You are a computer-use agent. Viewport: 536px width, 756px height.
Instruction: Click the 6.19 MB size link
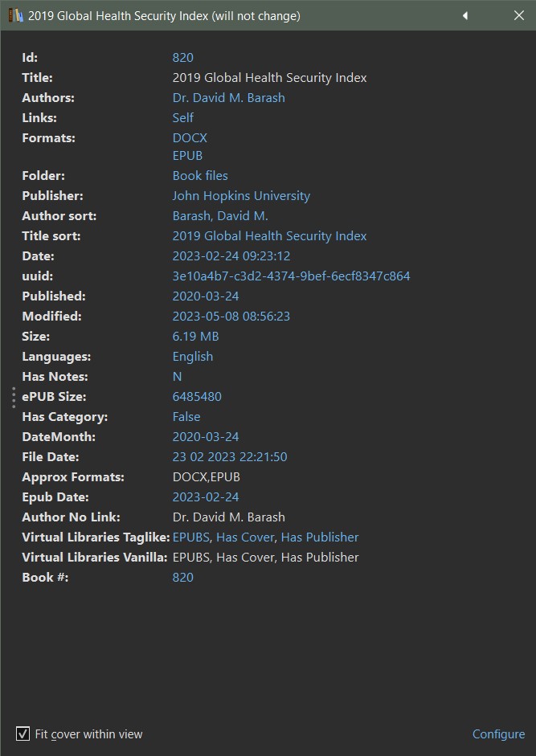pos(195,337)
